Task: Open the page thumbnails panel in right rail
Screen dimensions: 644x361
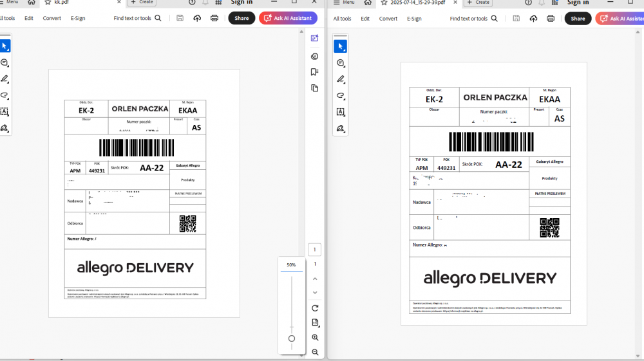Action: click(315, 88)
